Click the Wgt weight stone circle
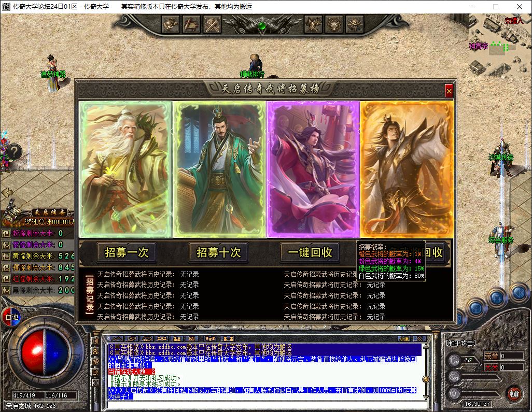The height and width of the screenshot is (412, 532). (454, 393)
